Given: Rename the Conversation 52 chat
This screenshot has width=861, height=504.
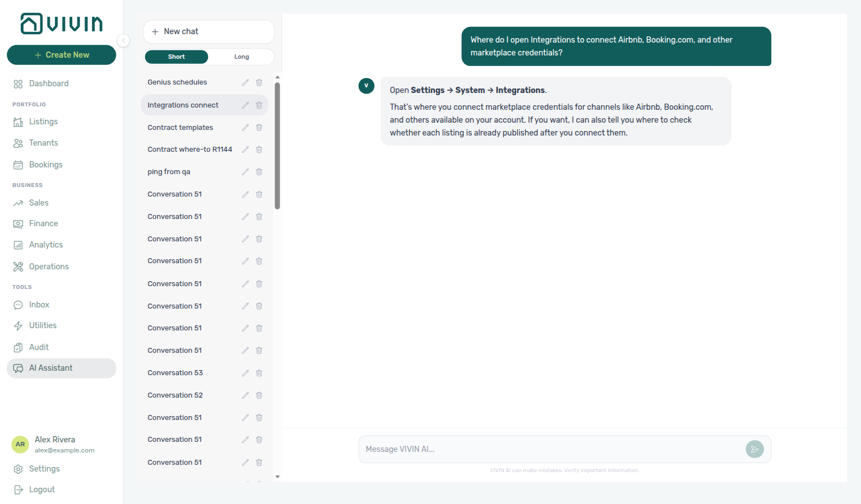Looking at the screenshot, I should point(245,395).
